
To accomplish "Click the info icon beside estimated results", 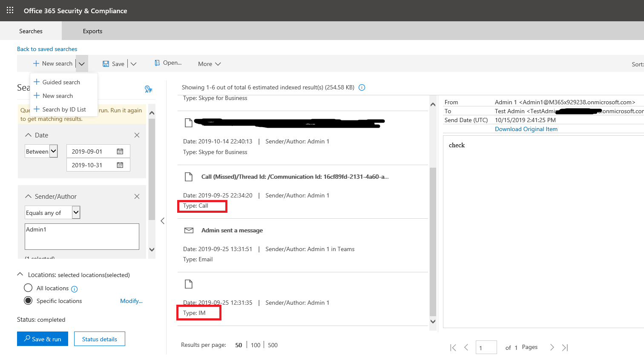I will 362,88.
